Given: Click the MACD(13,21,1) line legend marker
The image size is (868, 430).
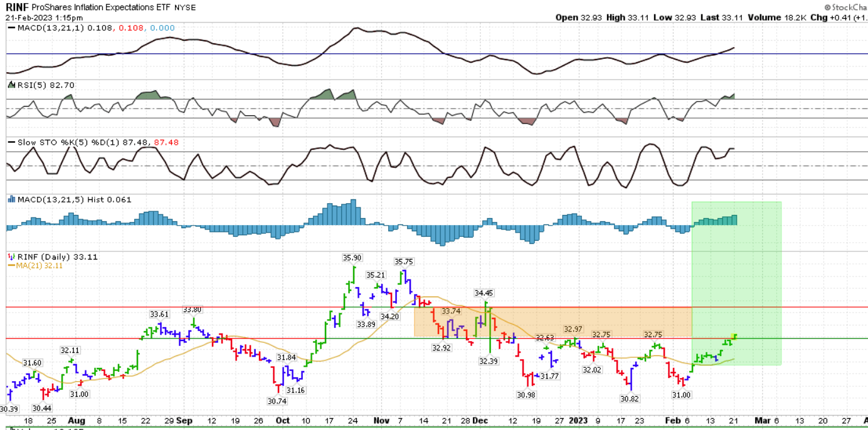Looking at the screenshot, I should click(x=11, y=28).
